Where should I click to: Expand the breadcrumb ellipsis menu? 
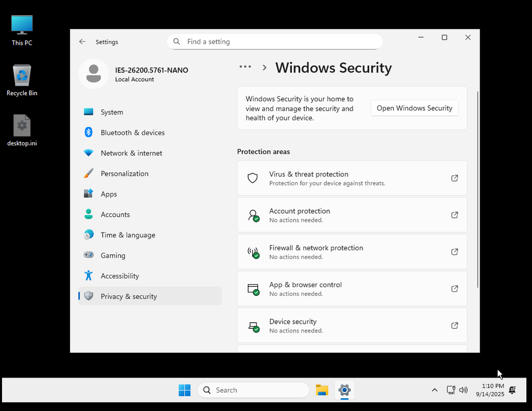(245, 67)
